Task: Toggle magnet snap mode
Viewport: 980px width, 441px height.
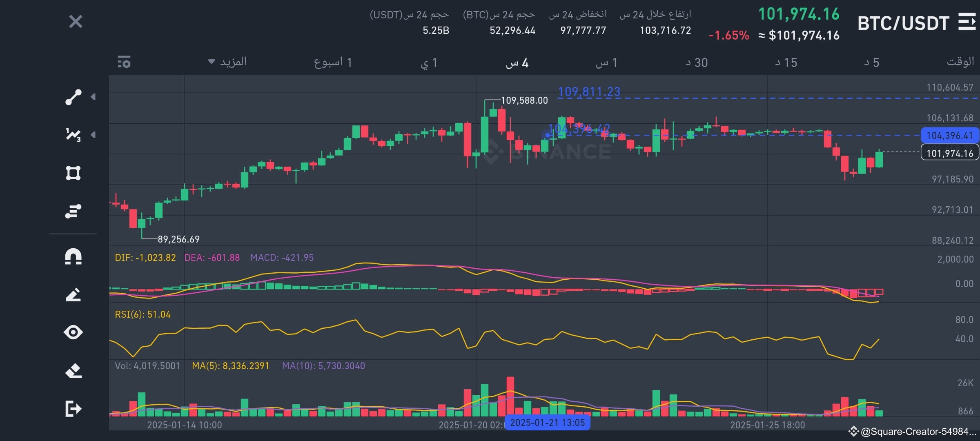Action: 73,257
